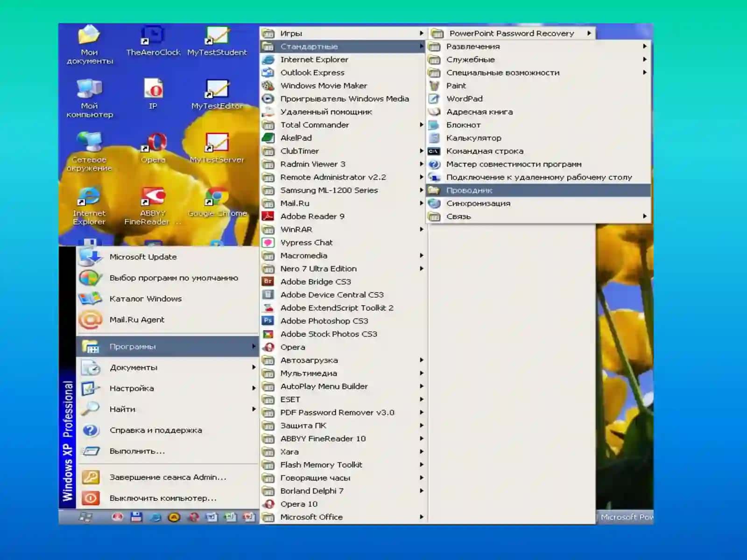Click the Paint icon in Стандартные menu
Viewport: 747px width, 560px height.
(x=434, y=86)
